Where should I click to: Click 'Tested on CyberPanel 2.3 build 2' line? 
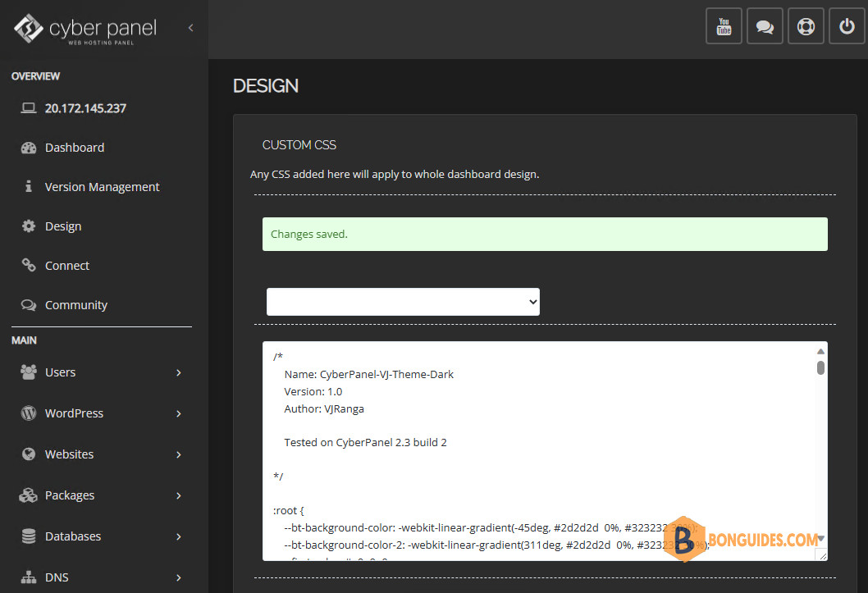pyautogui.click(x=365, y=443)
